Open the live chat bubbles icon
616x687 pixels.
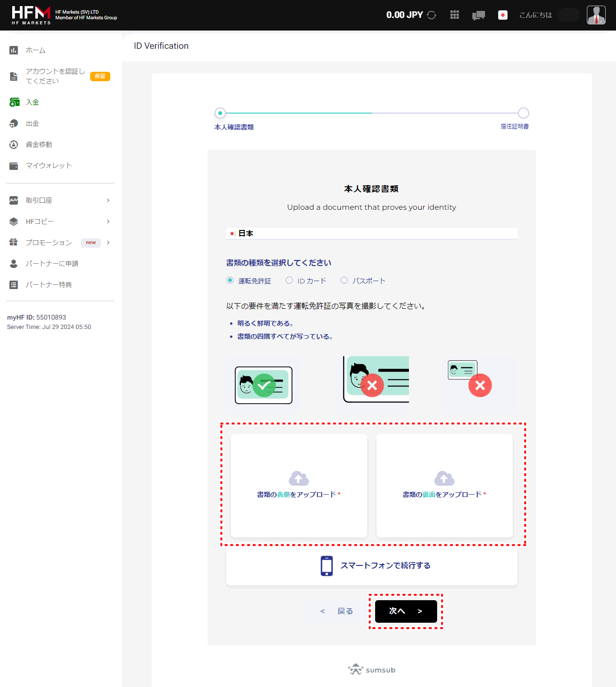478,15
